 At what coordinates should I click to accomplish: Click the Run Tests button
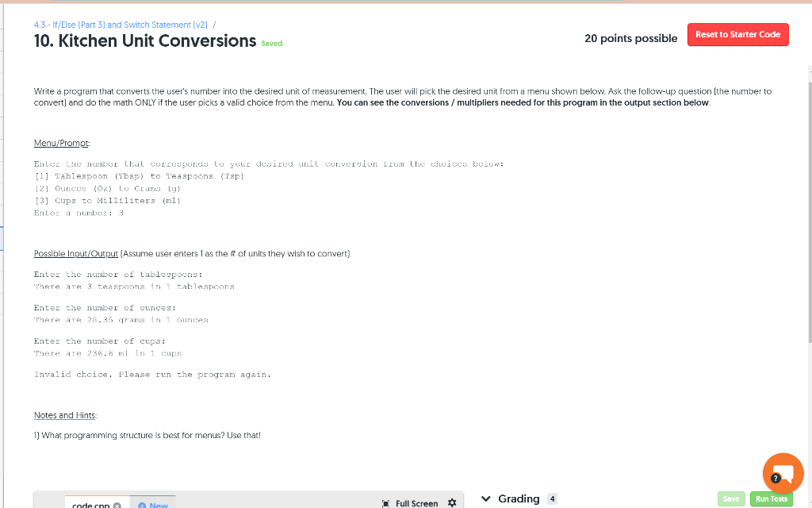coord(771,498)
